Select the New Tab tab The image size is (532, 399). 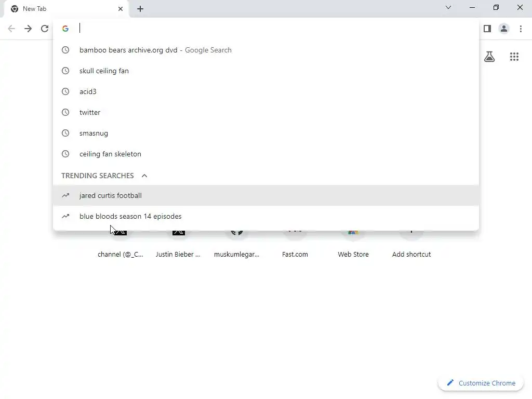[66, 9]
